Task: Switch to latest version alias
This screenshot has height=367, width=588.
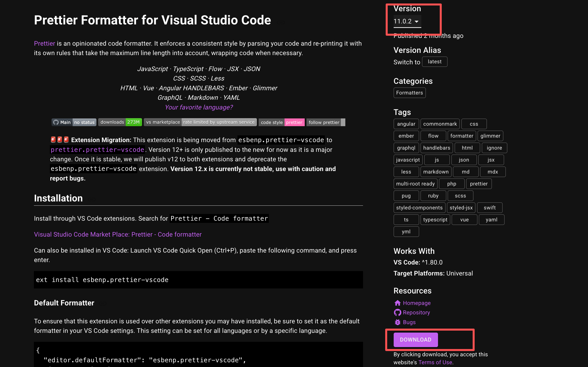Action: [x=435, y=62]
